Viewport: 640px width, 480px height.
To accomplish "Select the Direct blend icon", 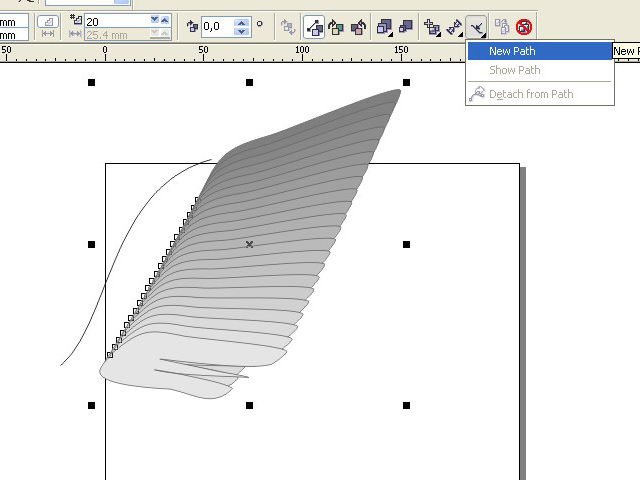I will pos(313,27).
